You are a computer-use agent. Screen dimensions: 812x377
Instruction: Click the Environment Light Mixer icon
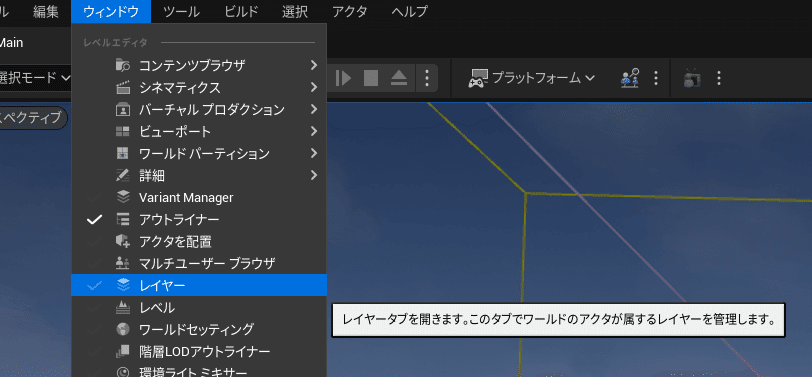click(123, 372)
